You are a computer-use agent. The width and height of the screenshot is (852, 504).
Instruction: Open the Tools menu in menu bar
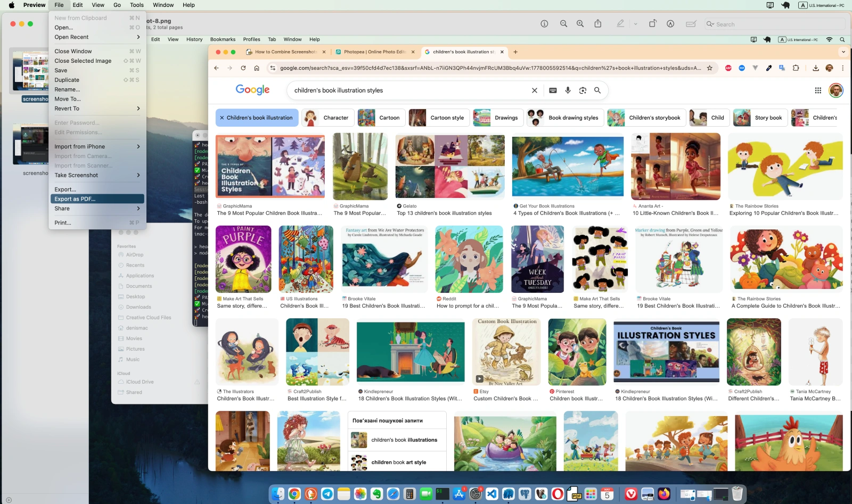point(137,5)
